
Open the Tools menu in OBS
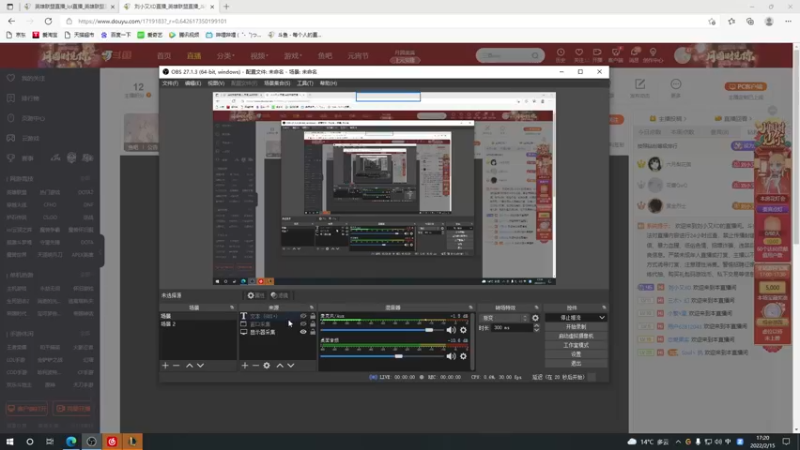(x=305, y=83)
